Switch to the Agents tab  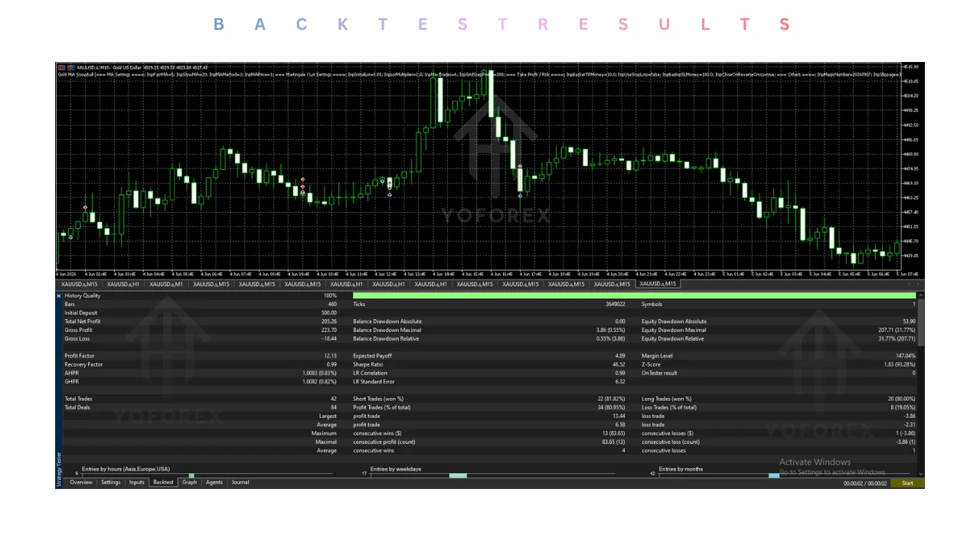214,482
